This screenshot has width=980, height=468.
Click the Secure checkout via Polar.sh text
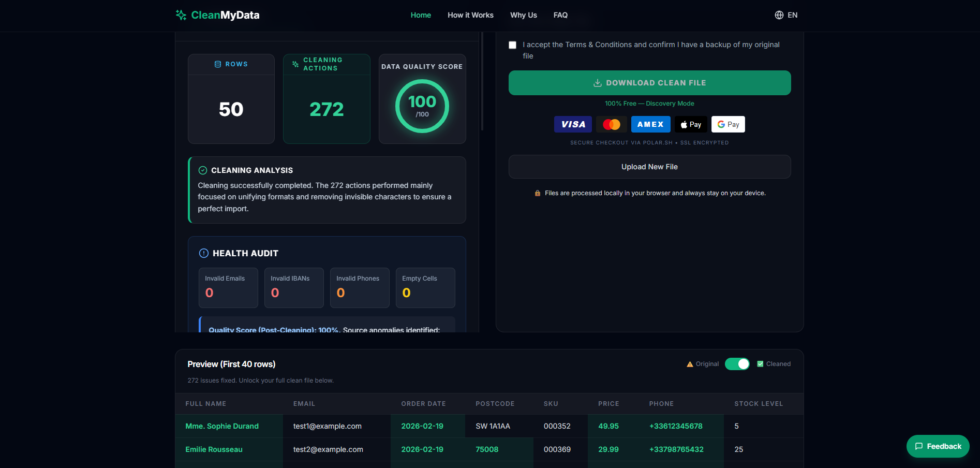pyautogui.click(x=649, y=143)
